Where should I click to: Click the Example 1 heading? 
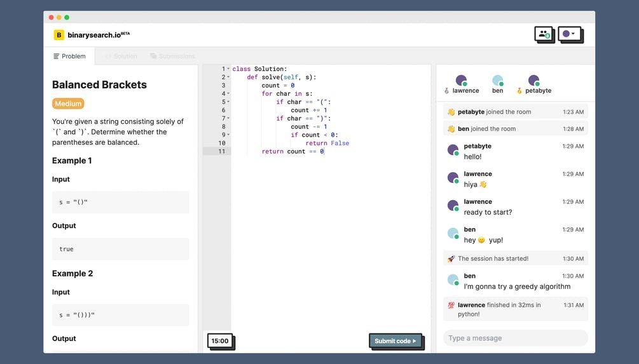(x=72, y=161)
